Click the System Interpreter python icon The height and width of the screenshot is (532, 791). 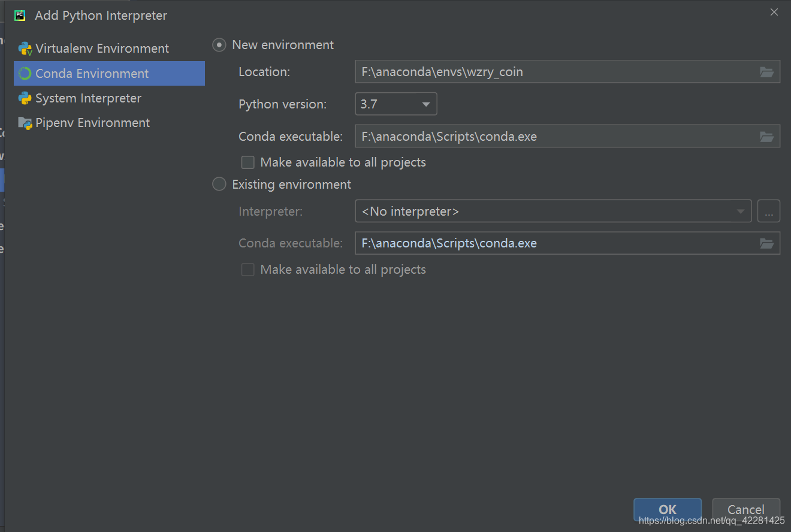click(25, 98)
